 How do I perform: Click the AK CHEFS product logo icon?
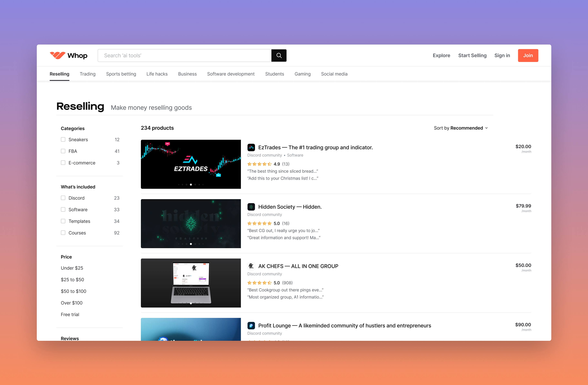click(x=251, y=266)
